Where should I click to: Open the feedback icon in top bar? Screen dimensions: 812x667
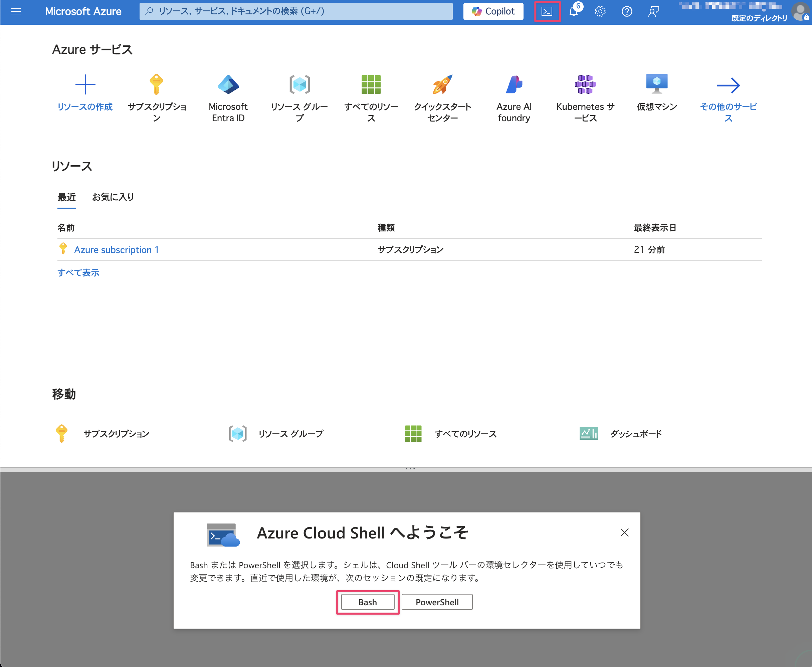[653, 12]
